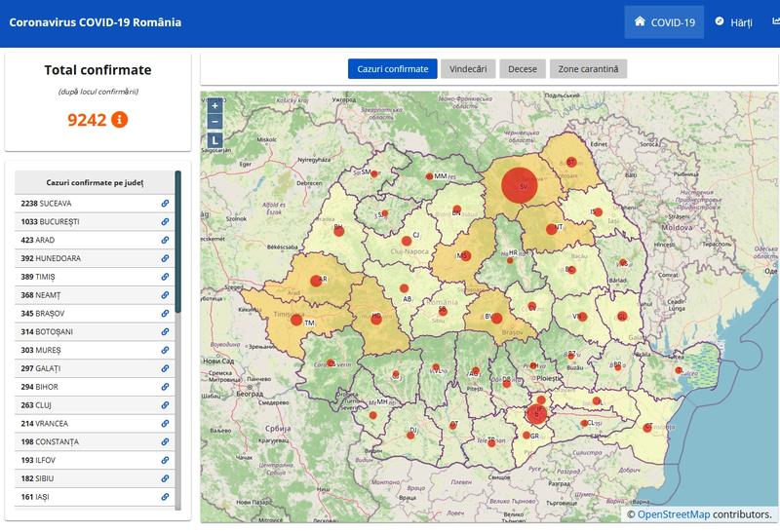Select the Zone carantină tab
This screenshot has width=780, height=532.
589,69
